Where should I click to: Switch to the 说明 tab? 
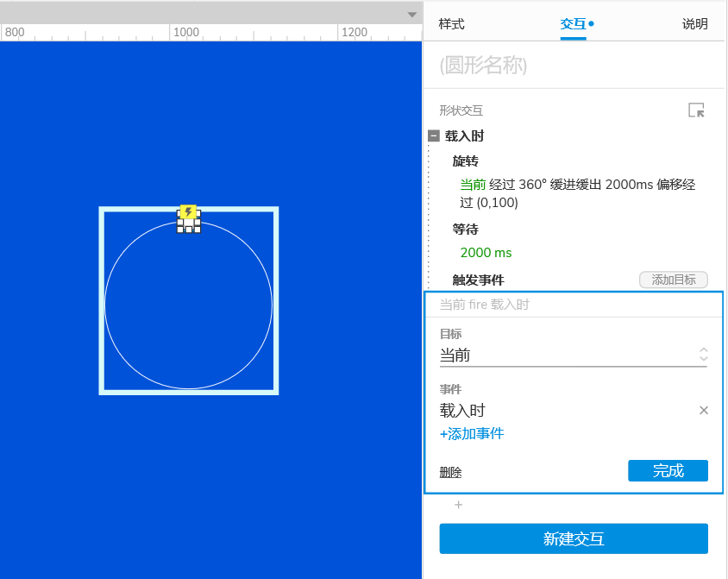(x=694, y=23)
